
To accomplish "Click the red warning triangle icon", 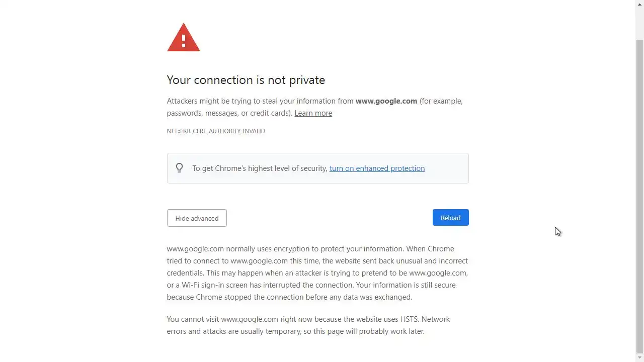I will coord(183,38).
